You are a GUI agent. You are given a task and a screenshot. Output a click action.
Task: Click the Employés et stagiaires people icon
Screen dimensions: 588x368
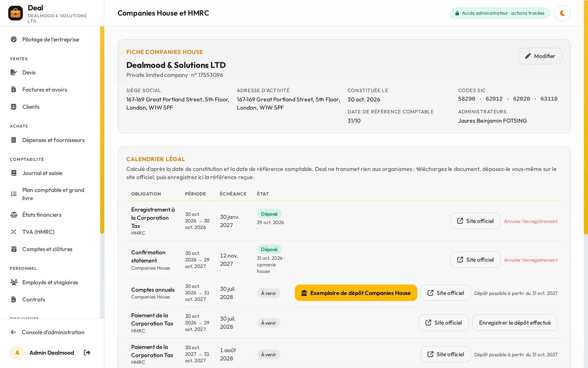coord(14,282)
